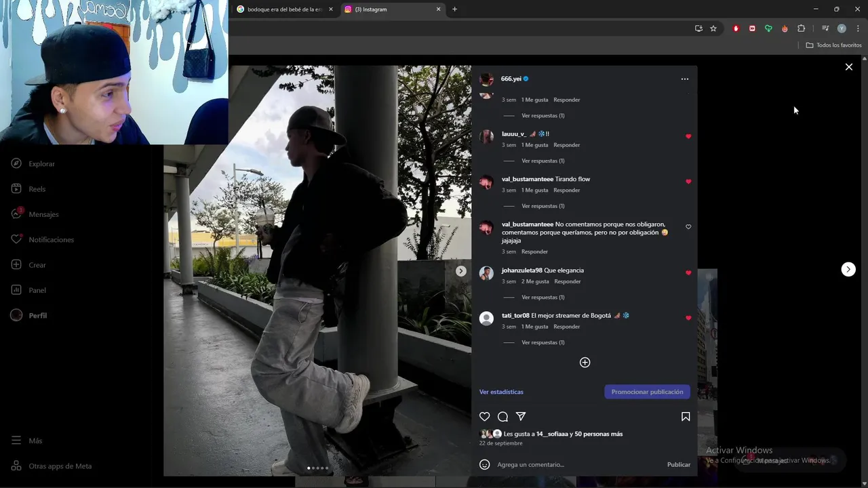868x488 pixels.
Task: Show the next photo in the carousel
Action: [x=460, y=271]
